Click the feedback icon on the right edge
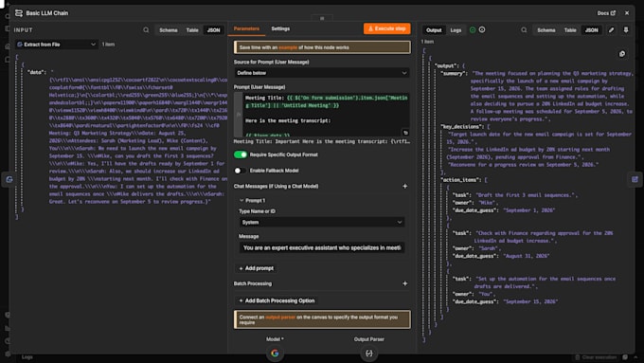Screen dimensions: 644x363 [x=635, y=179]
